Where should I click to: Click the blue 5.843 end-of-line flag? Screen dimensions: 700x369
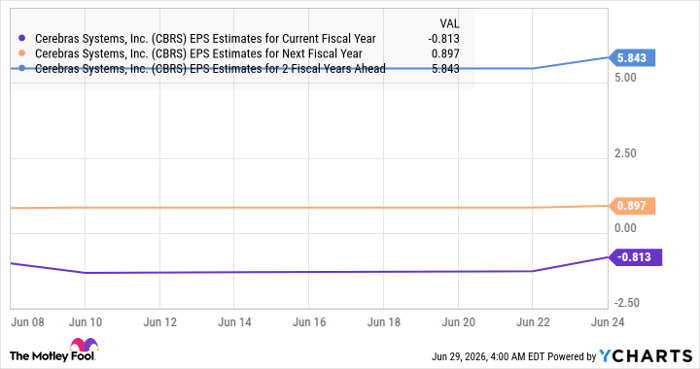(x=631, y=58)
